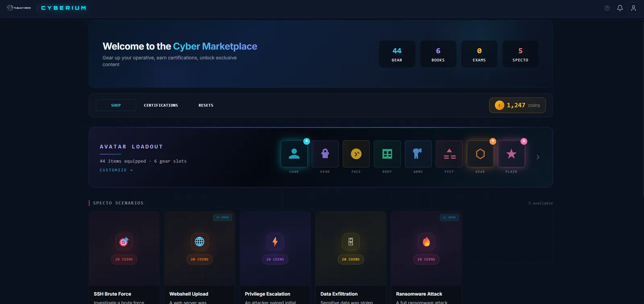Click the SSH Brute Force target icon
The width and height of the screenshot is (644, 304).
(x=124, y=242)
